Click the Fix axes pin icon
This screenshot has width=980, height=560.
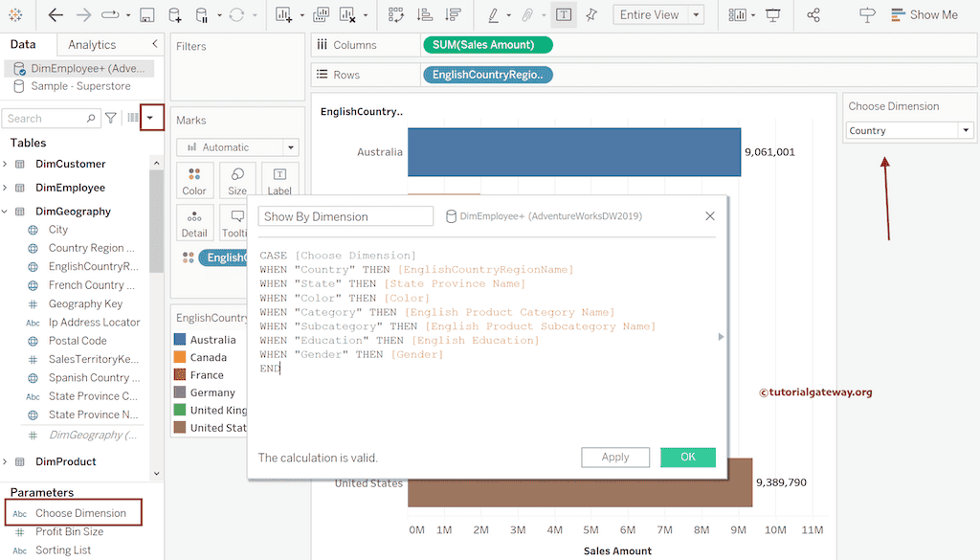591,15
